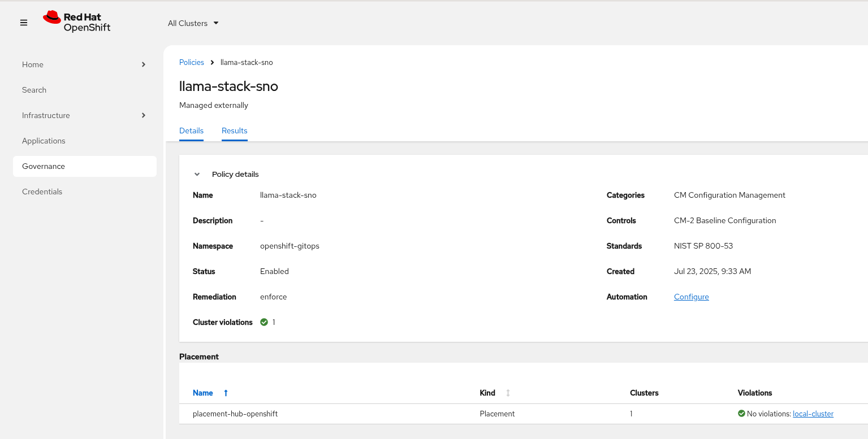Click the Policy details section title
868x439 pixels.
(x=235, y=174)
